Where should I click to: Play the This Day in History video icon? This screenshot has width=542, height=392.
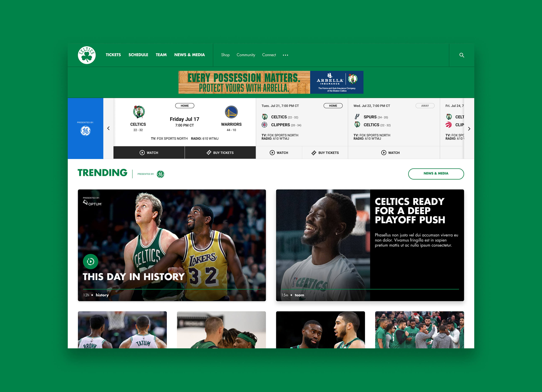click(91, 262)
